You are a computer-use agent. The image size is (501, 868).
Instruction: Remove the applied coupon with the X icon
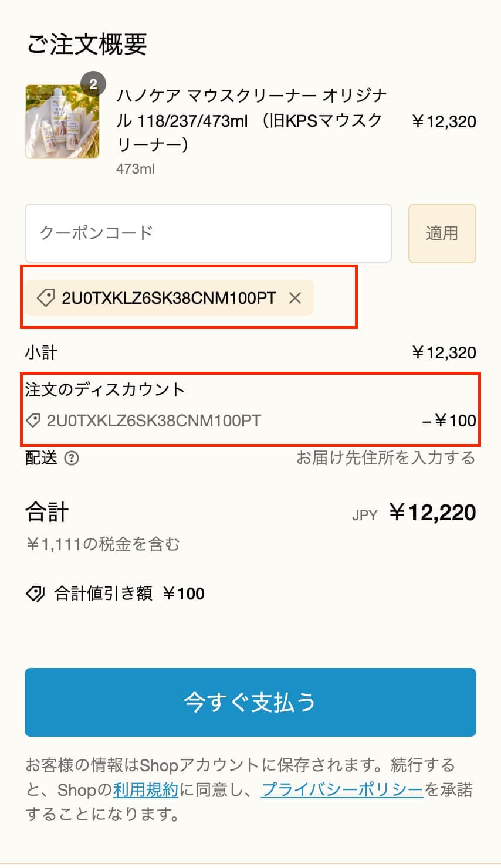click(295, 299)
